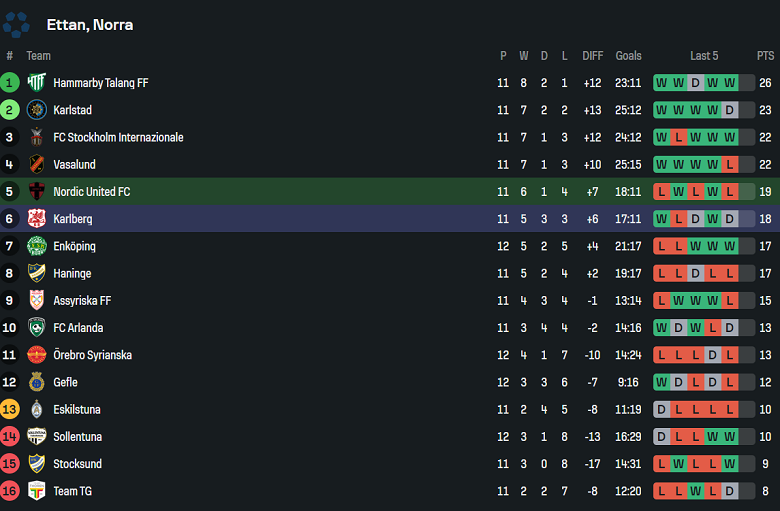Click the Gefle team crest
This screenshot has height=511, width=780.
[37, 382]
